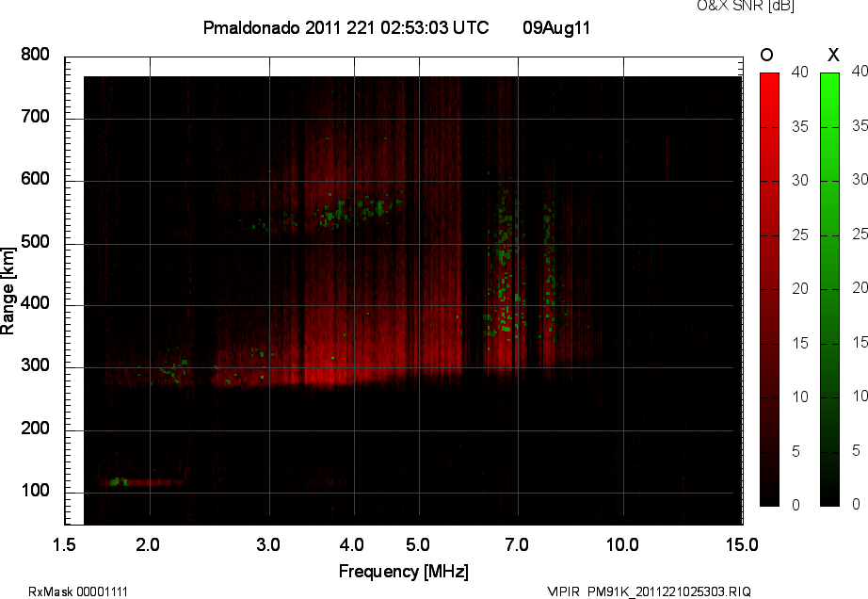The width and height of the screenshot is (868, 599).
Task: Click the plot title starting with Pmaldonado
Action: [346, 28]
